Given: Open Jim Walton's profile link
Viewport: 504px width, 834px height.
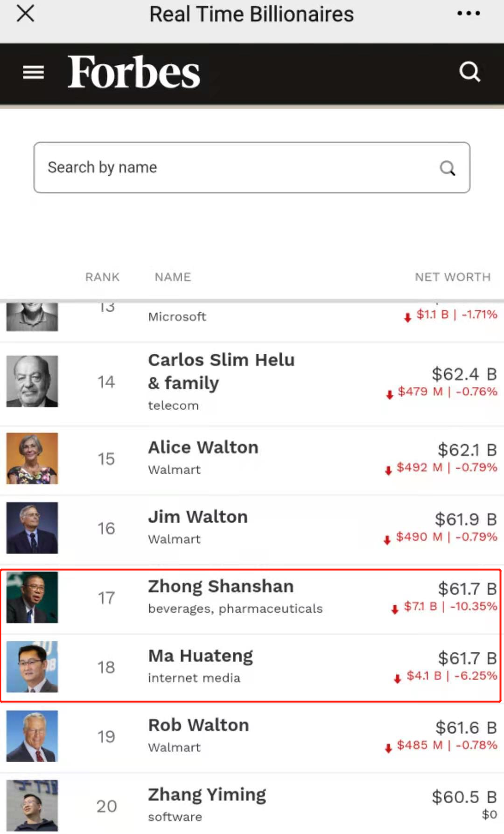Looking at the screenshot, I should click(198, 517).
